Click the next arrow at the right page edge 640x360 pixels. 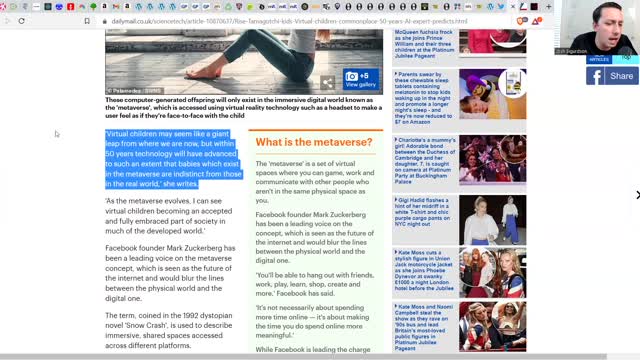[637, 195]
